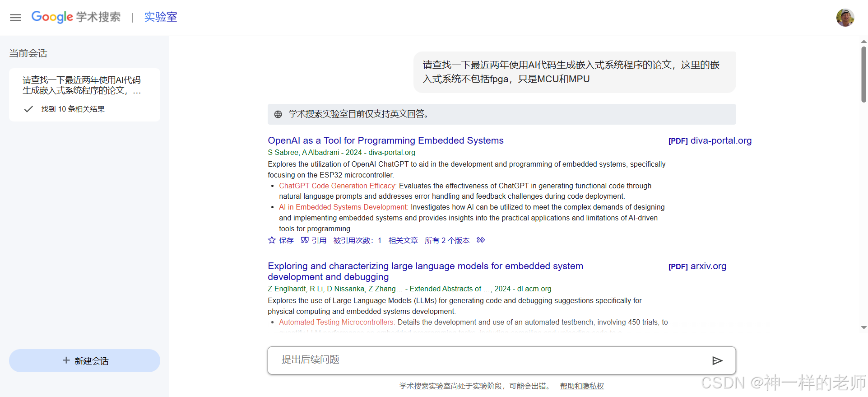
Task: Open 'Exploring and characterizing large language models' paper
Action: coord(425,271)
